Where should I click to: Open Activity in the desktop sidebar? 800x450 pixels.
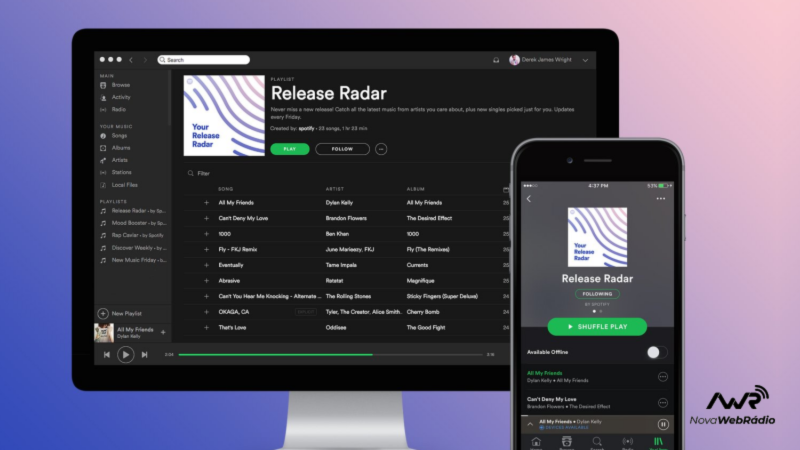121,97
